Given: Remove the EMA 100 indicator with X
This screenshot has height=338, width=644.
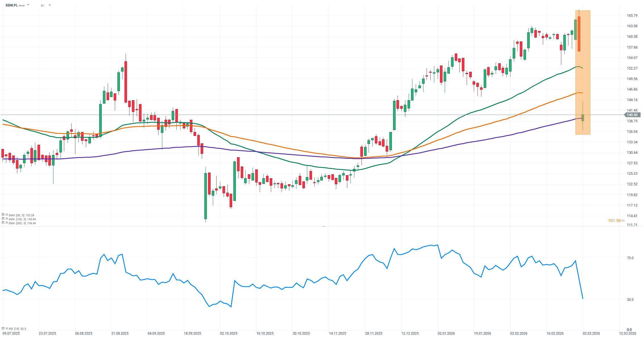Looking at the screenshot, I should point(7,219).
